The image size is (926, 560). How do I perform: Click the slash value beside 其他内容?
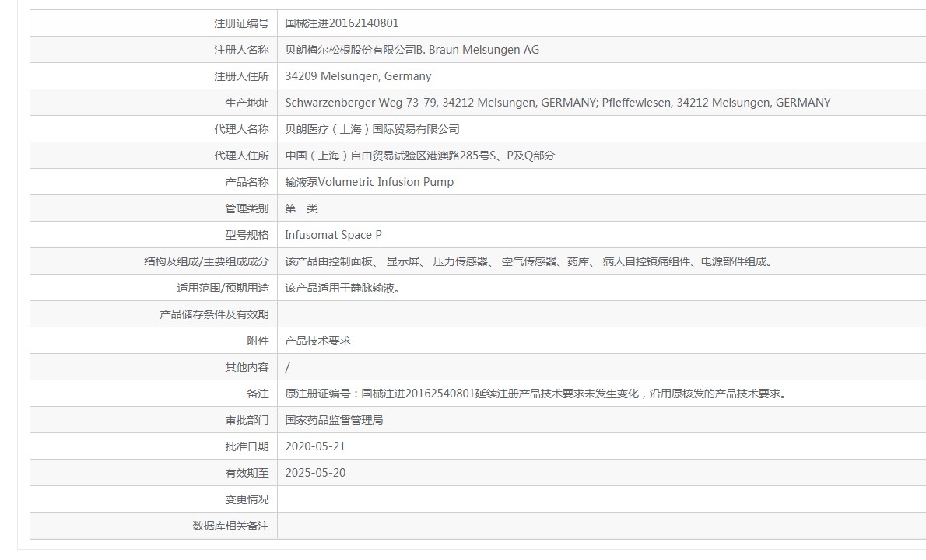tap(288, 367)
